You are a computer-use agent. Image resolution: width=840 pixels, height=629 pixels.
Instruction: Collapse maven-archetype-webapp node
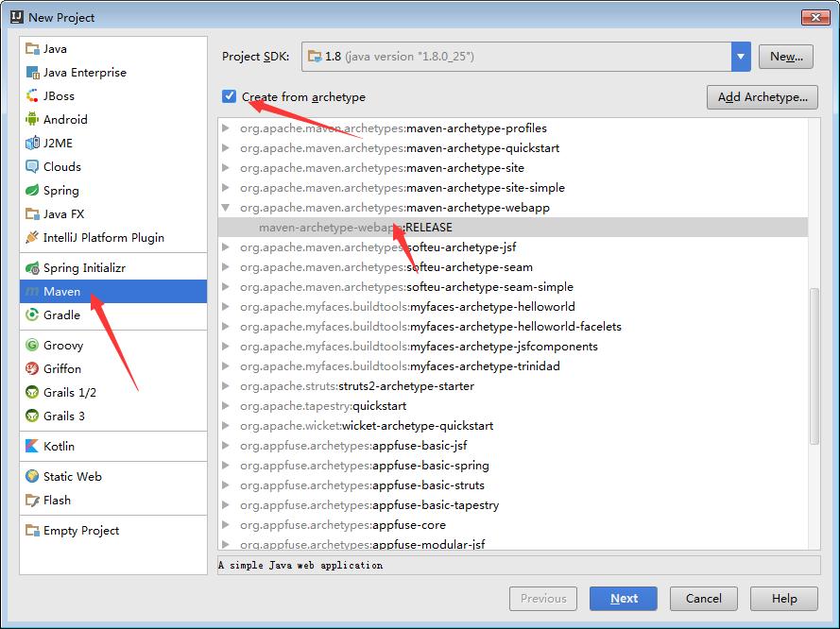[226, 207]
